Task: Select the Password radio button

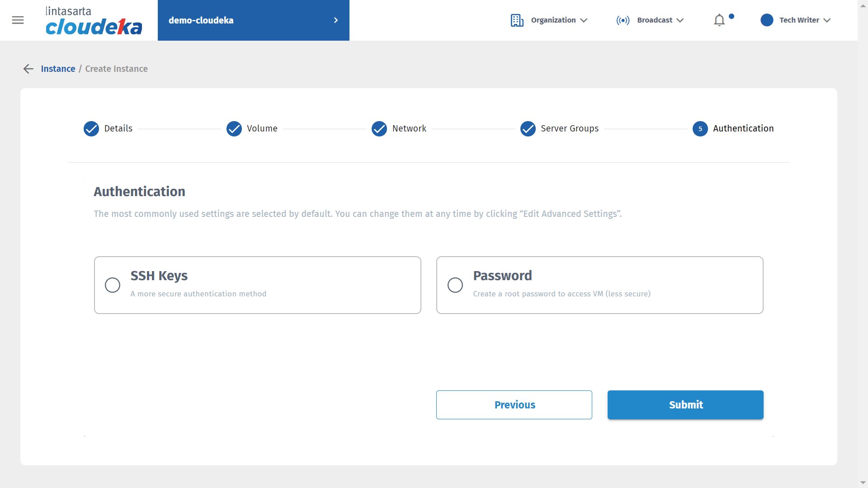Action: [455, 285]
